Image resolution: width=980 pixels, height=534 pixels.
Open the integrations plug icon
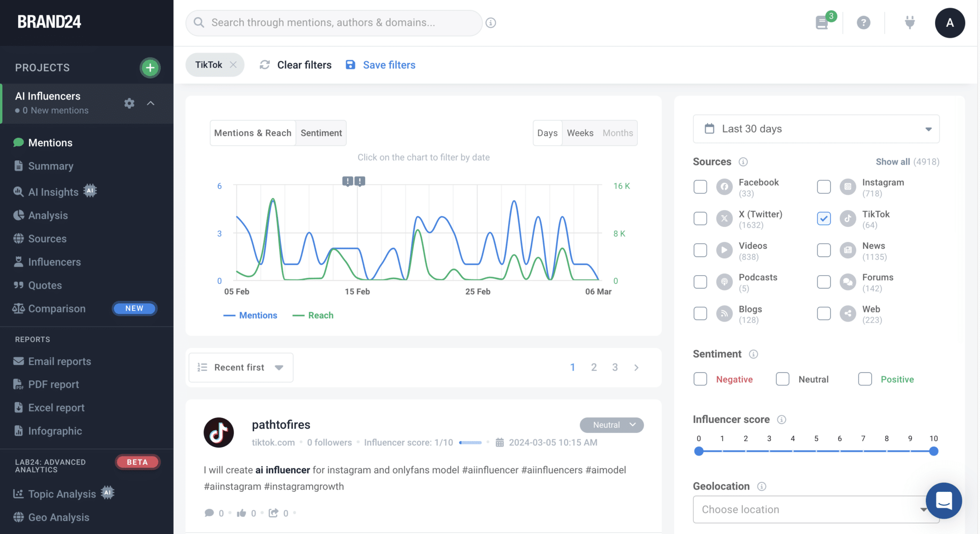pos(910,22)
